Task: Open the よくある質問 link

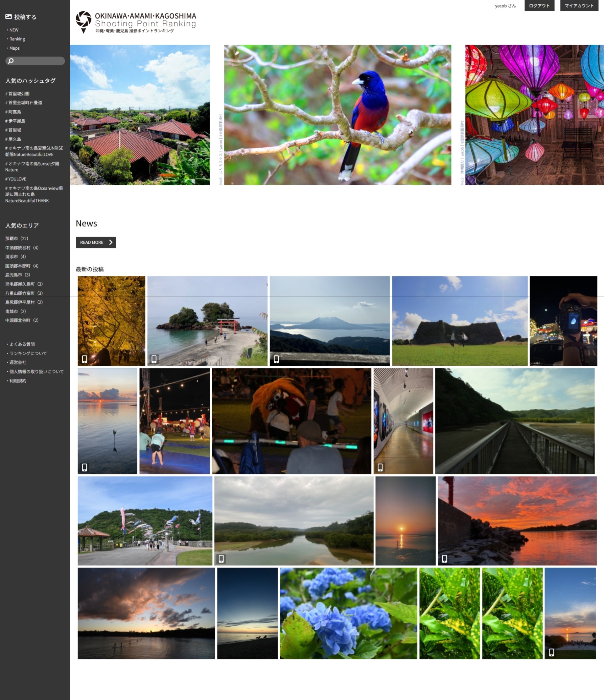Action: tap(22, 344)
